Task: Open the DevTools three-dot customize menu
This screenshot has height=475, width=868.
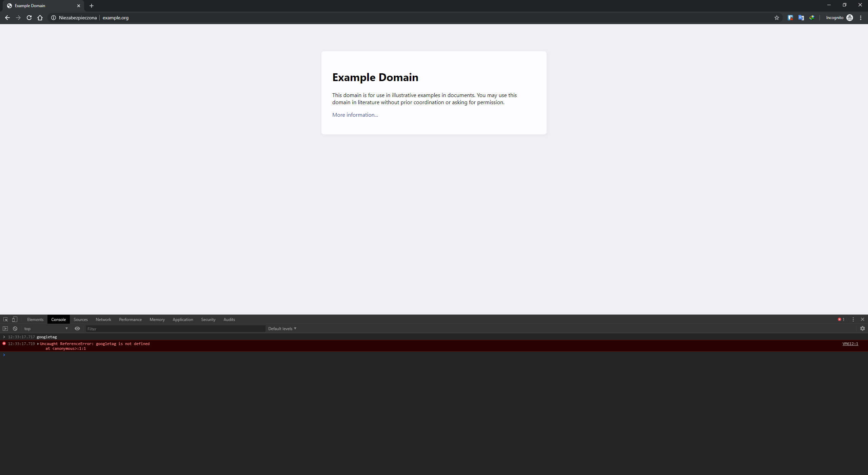Action: [x=853, y=319]
